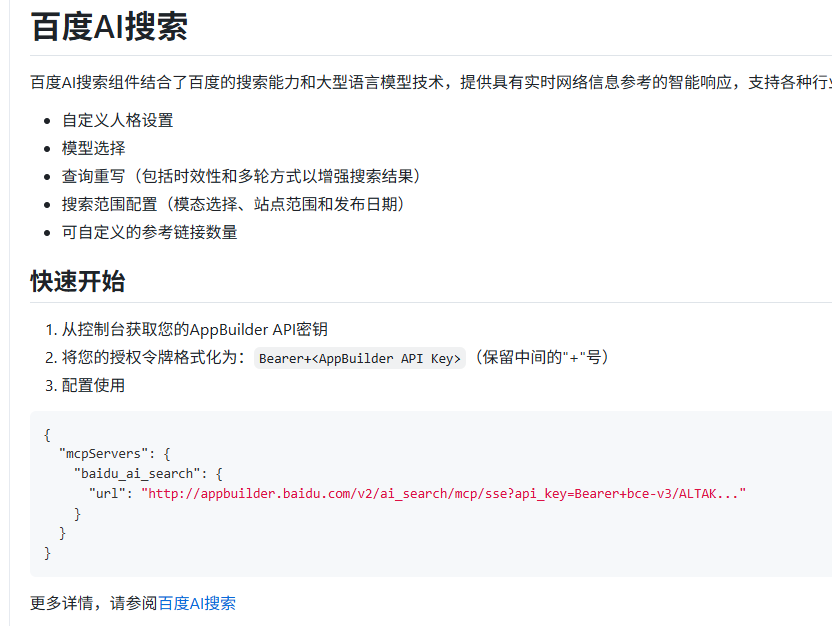Click the text 保留中间的"+"号
The height and width of the screenshot is (626, 832).
click(541, 357)
